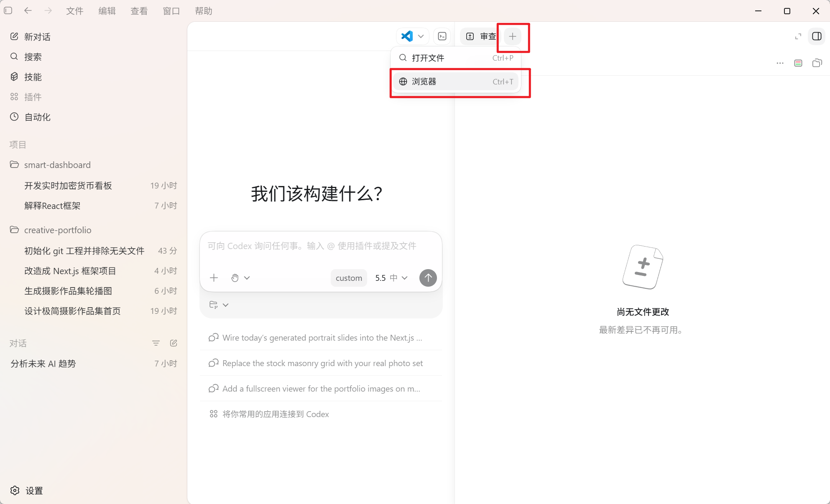
Task: Click the expand panel arrows icon
Action: (798, 36)
